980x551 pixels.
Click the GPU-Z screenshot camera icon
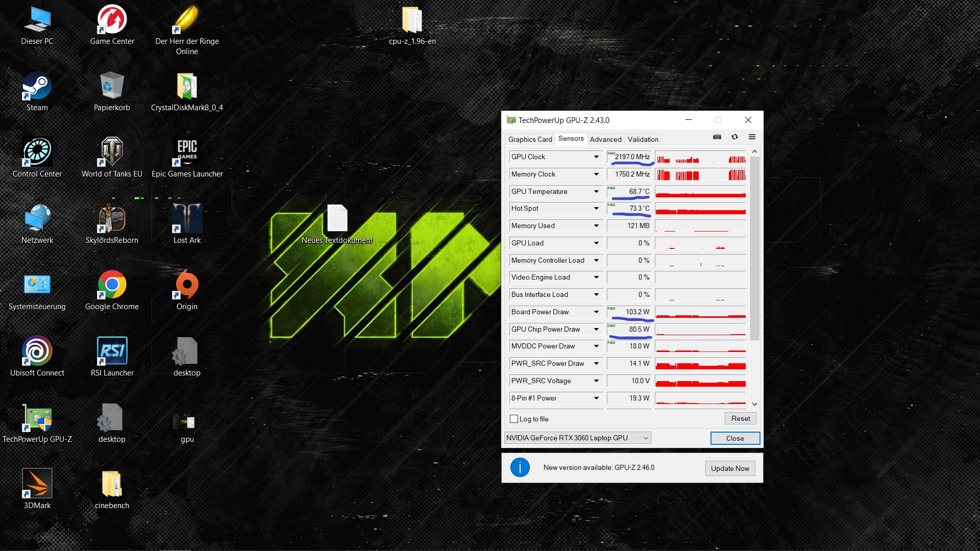coord(717,137)
